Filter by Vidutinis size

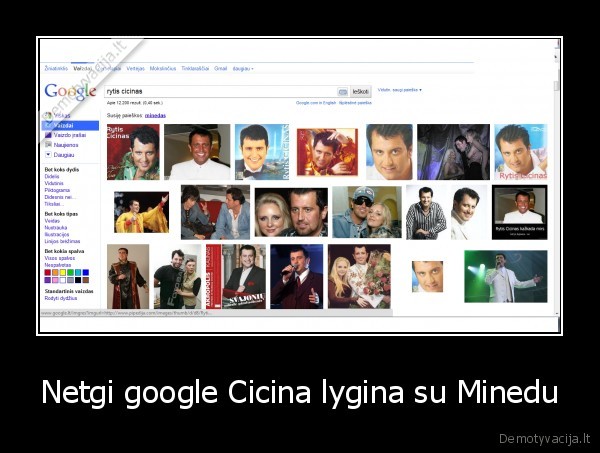[54, 183]
